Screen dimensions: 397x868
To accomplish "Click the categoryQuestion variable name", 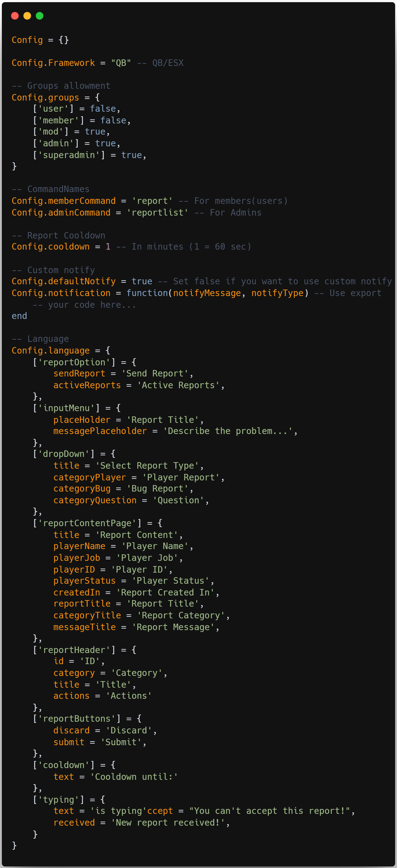I will (x=95, y=501).
